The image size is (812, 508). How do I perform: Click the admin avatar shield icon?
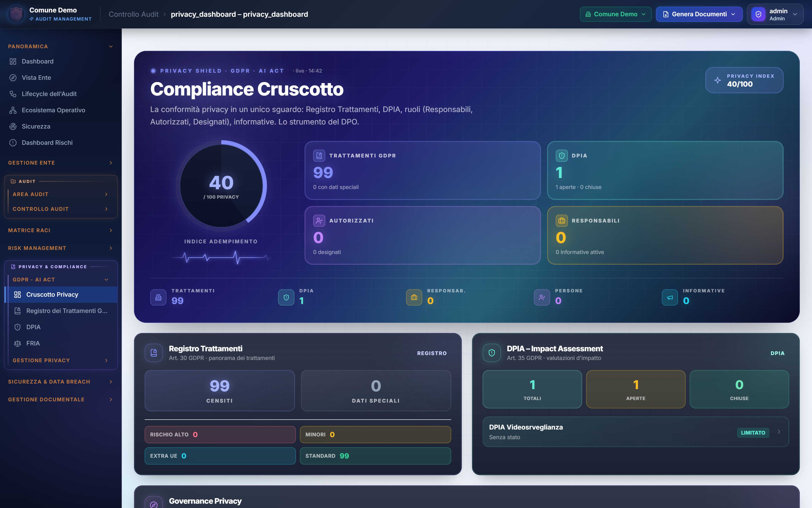[x=758, y=14]
